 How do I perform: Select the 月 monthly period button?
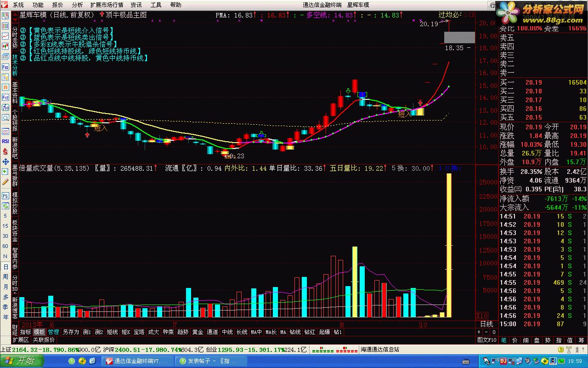click(5, 287)
